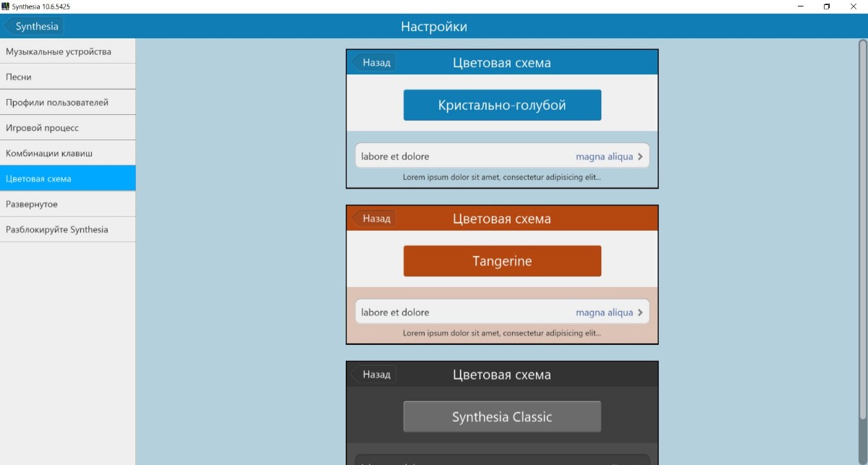The image size is (868, 465).
Task: Go back using the Synthesia button
Action: 34,27
